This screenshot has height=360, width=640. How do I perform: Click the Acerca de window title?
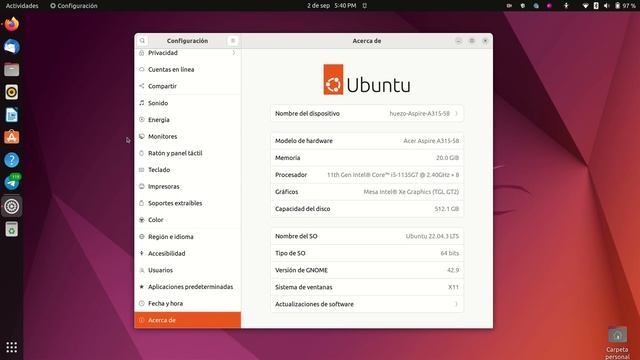tap(367, 41)
